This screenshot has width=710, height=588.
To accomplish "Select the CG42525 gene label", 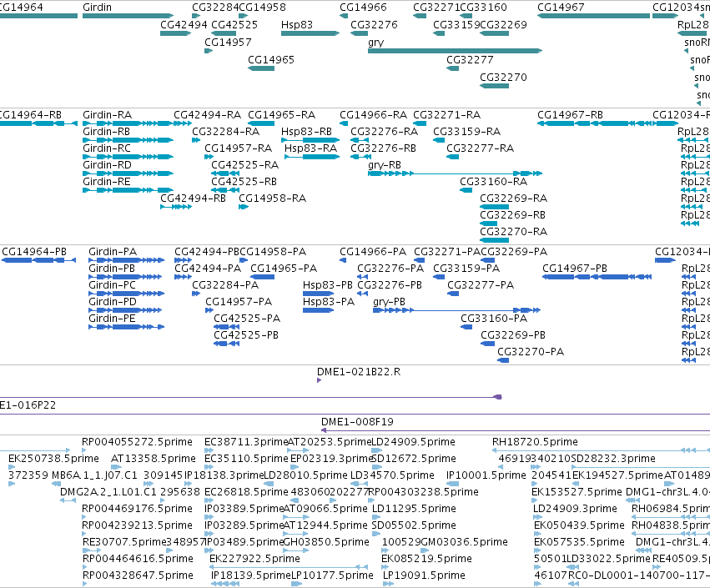I will click(x=234, y=25).
